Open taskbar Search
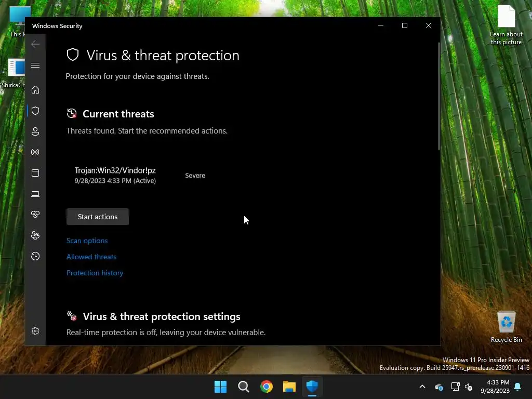This screenshot has width=532, height=399. pos(244,387)
